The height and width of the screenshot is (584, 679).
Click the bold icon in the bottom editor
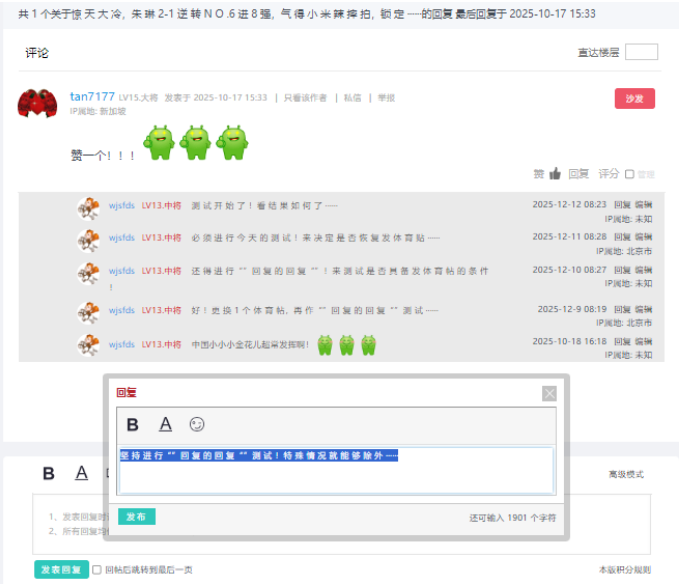[x=48, y=473]
